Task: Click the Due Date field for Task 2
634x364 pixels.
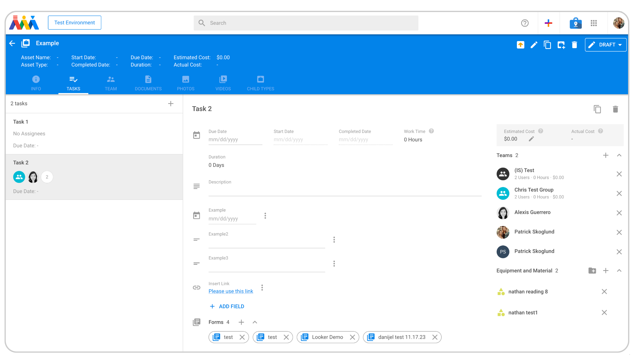Action: tap(235, 139)
